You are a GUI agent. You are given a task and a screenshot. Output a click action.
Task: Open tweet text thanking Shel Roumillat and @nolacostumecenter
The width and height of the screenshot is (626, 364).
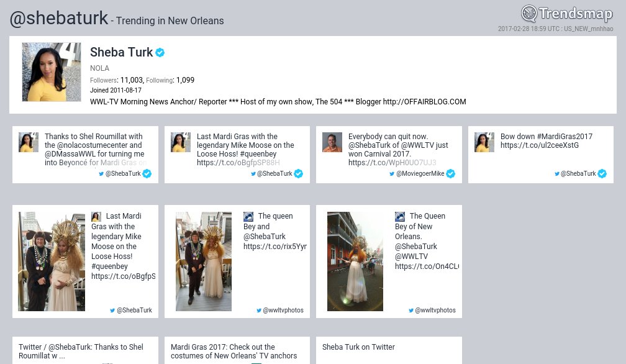pyautogui.click(x=96, y=149)
